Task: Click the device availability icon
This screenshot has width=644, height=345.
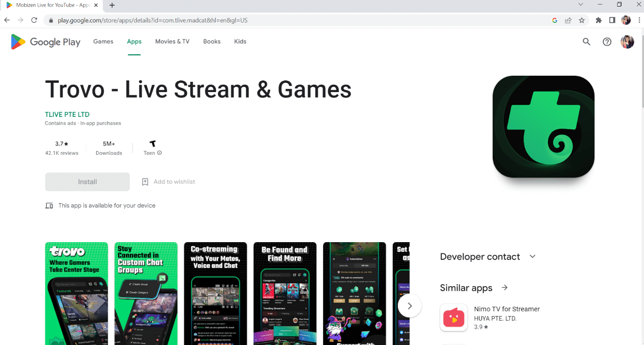Action: tap(49, 206)
